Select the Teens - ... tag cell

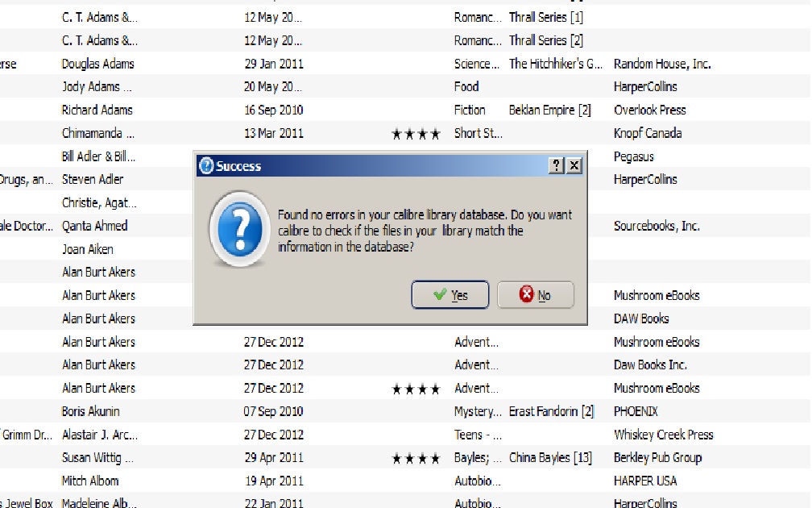478,435
